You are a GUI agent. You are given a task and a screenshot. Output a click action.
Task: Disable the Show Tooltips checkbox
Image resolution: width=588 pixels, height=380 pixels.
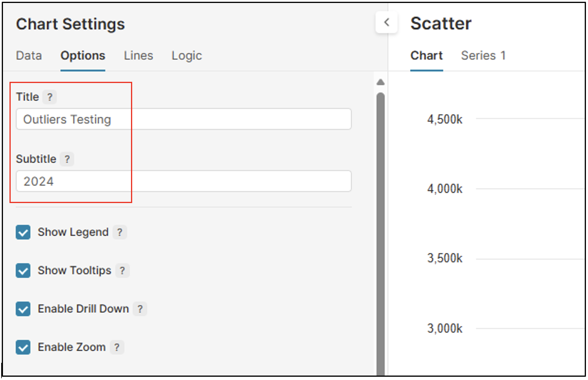(x=23, y=271)
